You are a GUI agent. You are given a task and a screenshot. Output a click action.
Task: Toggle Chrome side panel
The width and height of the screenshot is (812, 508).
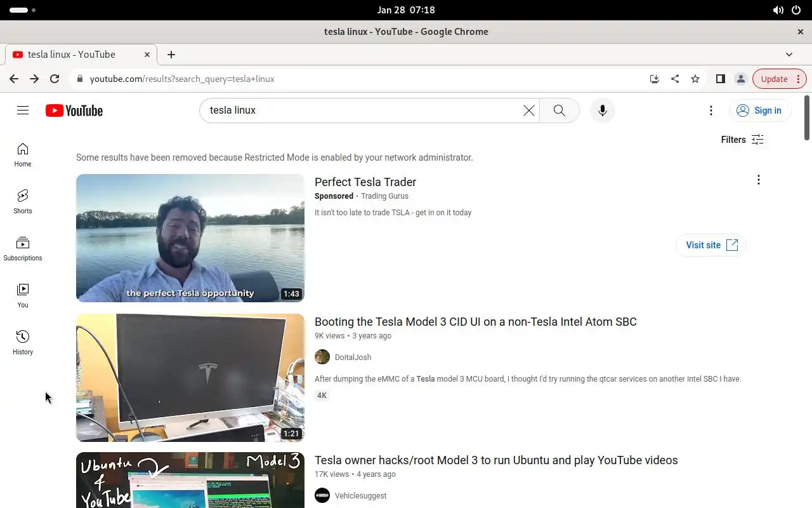tap(720, 79)
